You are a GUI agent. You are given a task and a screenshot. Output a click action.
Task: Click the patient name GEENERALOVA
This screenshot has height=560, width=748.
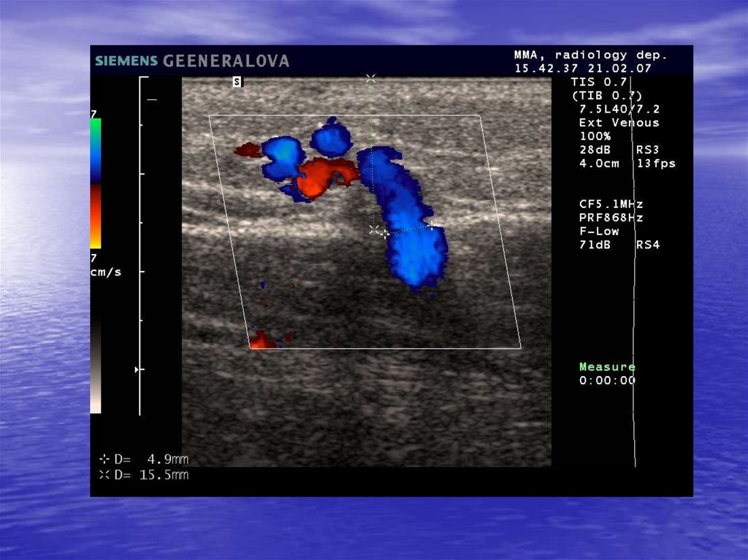point(226,61)
